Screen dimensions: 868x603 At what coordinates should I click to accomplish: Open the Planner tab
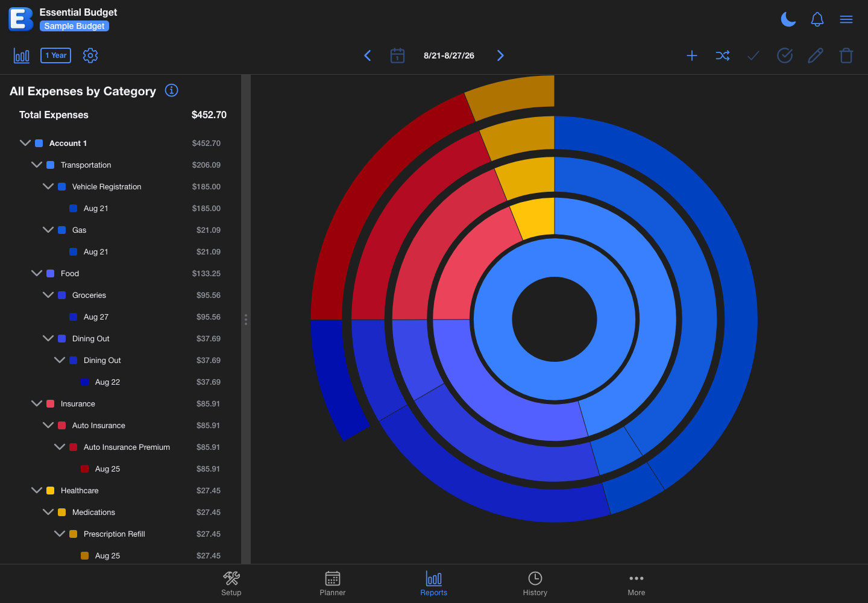point(333,584)
